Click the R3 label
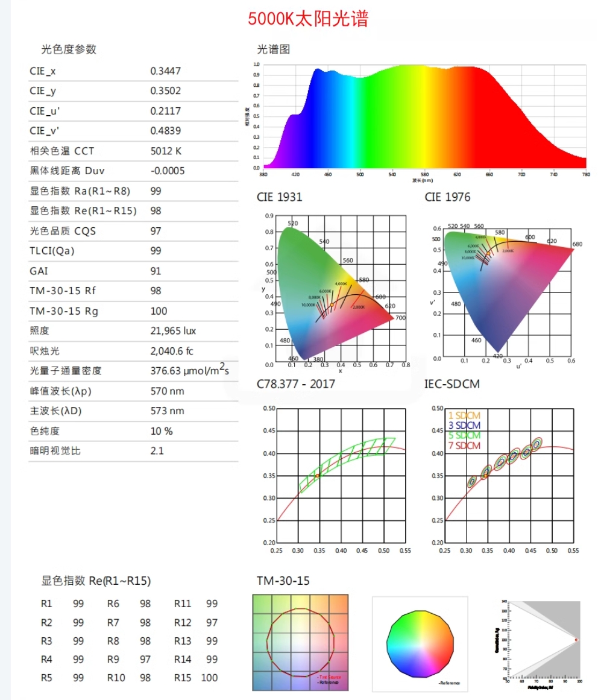604x700 pixels. coord(46,641)
